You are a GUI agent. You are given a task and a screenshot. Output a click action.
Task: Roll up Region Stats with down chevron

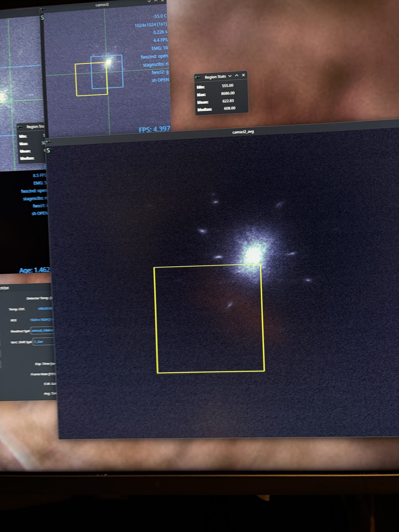[x=230, y=76]
